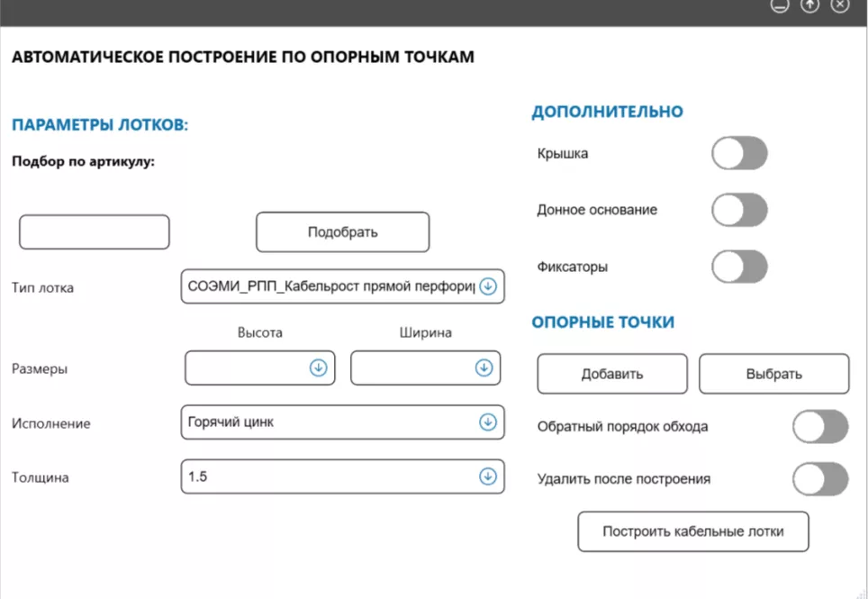Image resolution: width=868 pixels, height=599 pixels.
Task: Enable Обратный порядок обхода
Action: click(819, 427)
